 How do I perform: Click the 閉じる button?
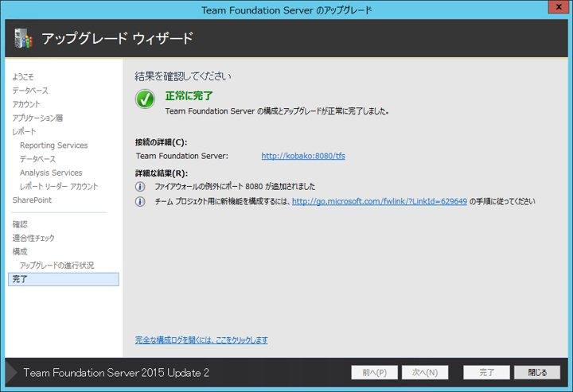(537, 373)
